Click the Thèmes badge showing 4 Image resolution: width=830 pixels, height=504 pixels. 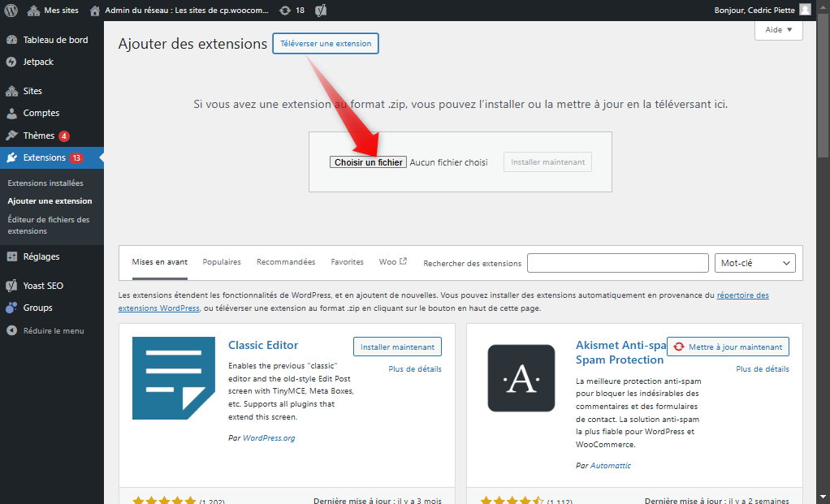[x=64, y=136]
